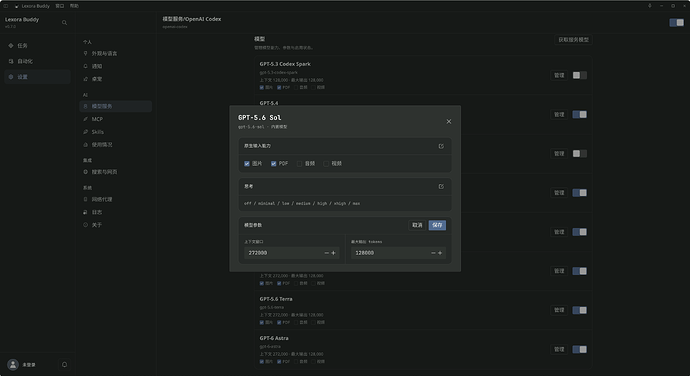Click 取消 to cancel model parameters
Screen dimensions: 690x376
point(417,225)
